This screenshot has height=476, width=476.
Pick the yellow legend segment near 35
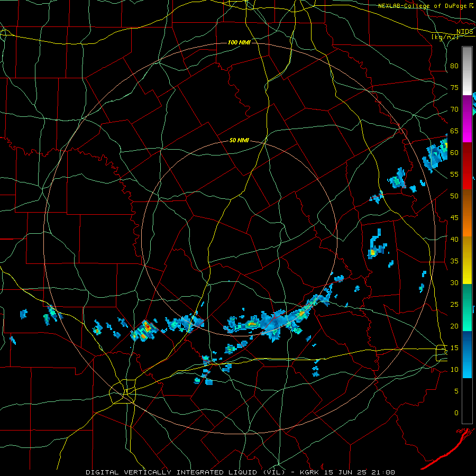tap(467, 260)
